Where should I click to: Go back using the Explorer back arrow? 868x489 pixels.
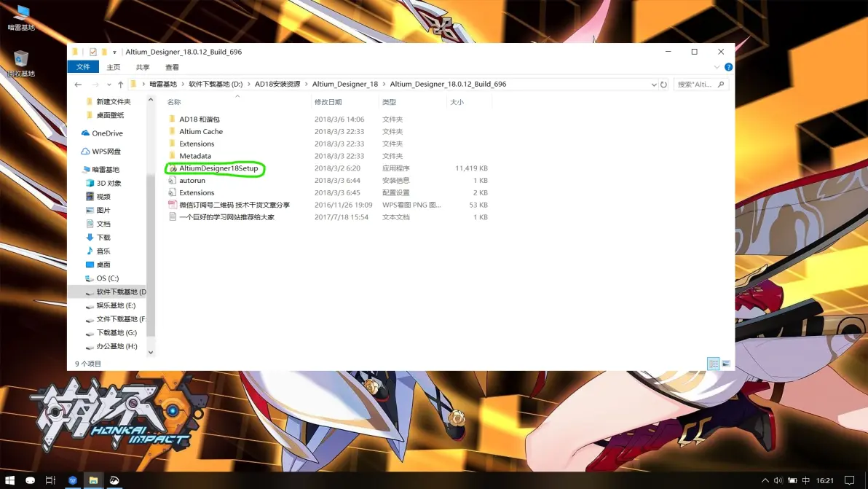(78, 85)
